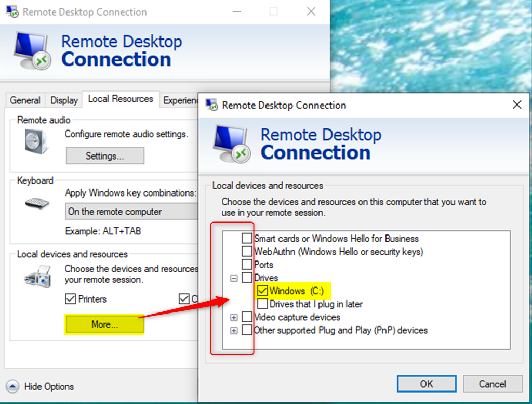Screen dimensions: 532x404
Task: Enable Smart cards or Windows Hello for Business
Action: 247,238
